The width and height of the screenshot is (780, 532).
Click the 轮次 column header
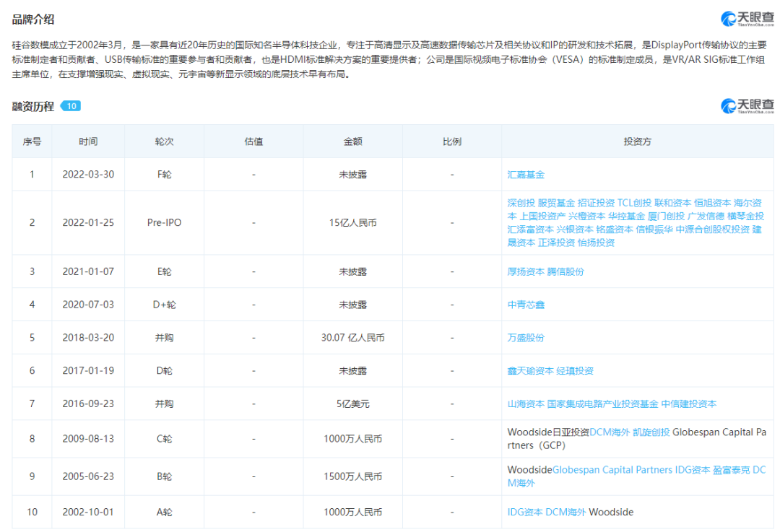(164, 141)
